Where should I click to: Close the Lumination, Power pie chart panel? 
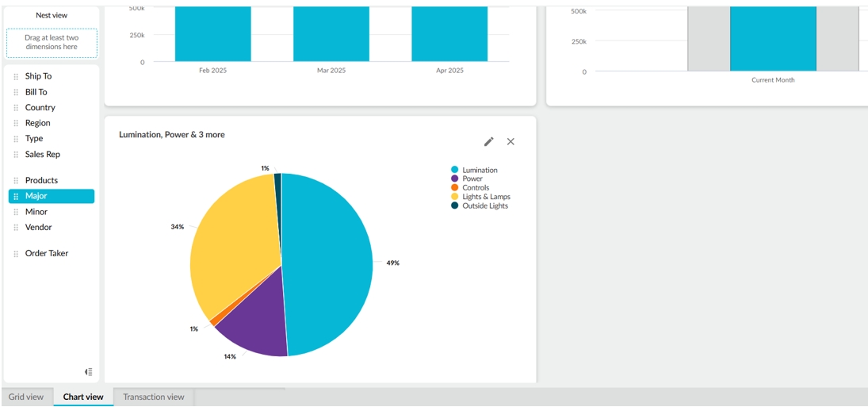point(510,141)
